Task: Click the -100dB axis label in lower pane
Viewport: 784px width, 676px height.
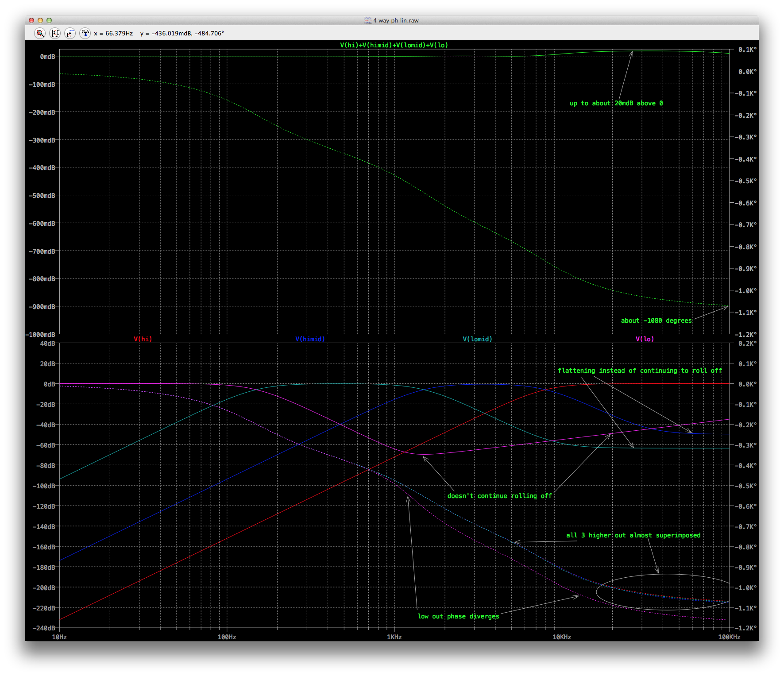Action: point(44,486)
